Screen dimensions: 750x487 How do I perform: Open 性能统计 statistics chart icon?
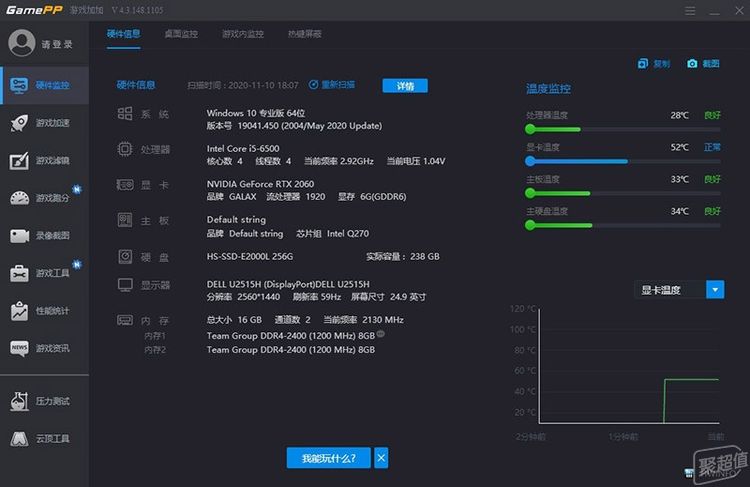19,311
